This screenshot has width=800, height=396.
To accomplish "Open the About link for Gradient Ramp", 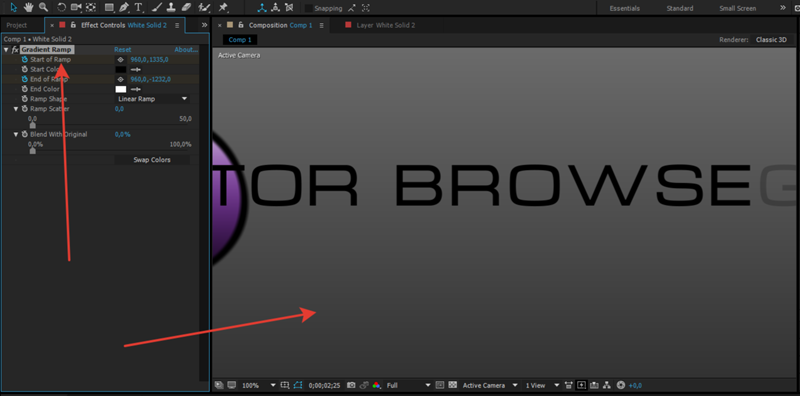I will (x=186, y=50).
